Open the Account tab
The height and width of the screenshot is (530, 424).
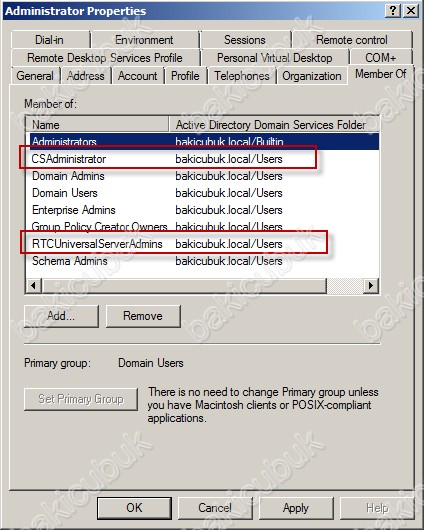coord(138,76)
